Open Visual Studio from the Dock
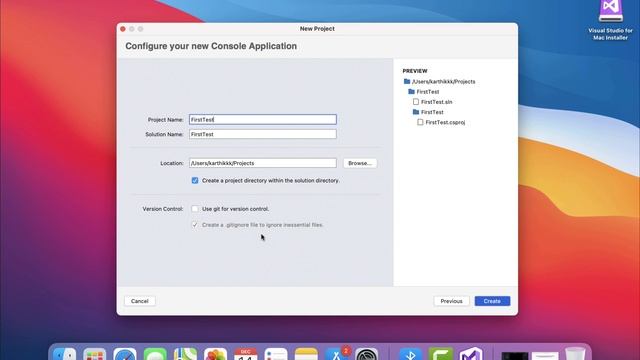 point(471,354)
